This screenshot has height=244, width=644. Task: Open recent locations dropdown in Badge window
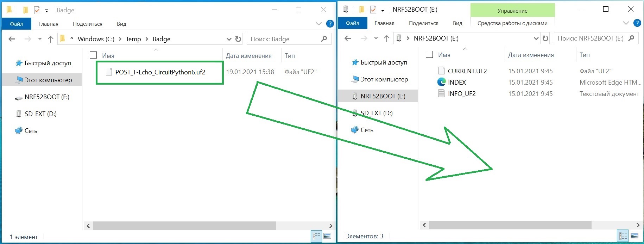click(40, 39)
